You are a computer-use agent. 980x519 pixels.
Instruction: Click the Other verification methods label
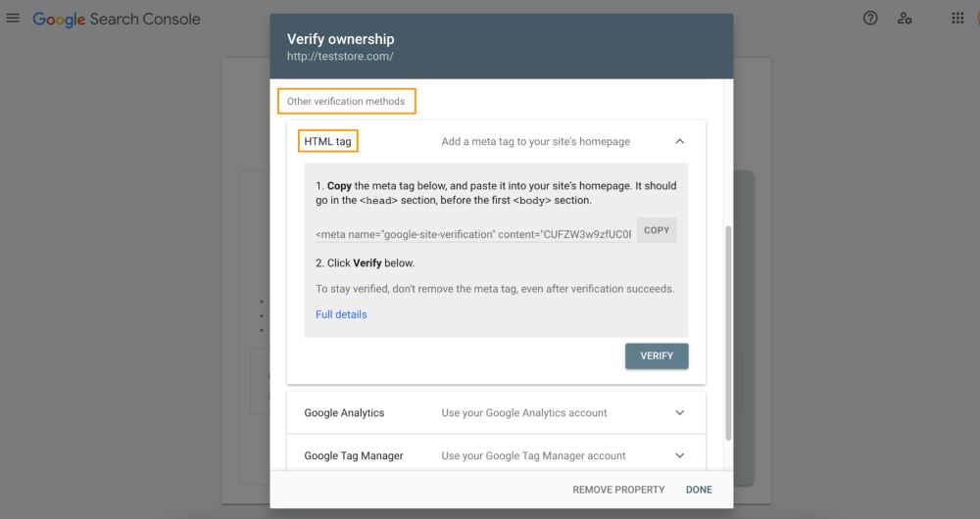click(x=346, y=101)
